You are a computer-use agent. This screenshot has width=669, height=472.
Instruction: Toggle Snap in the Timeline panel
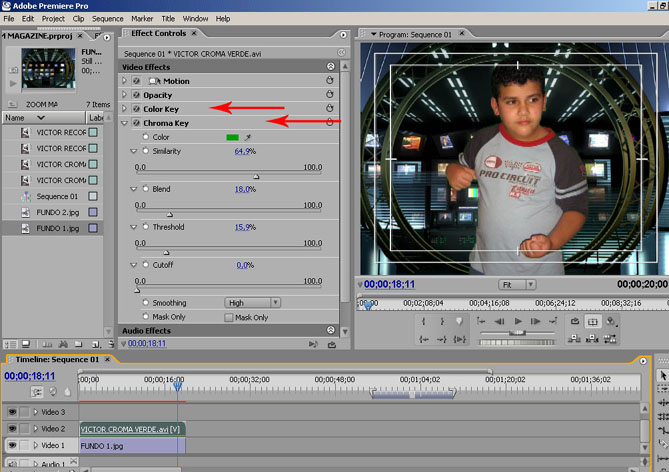pyautogui.click(x=38, y=391)
